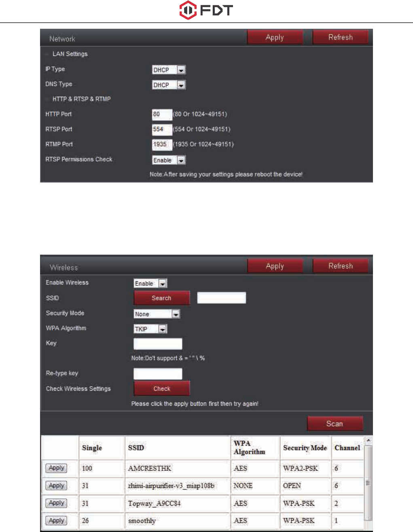
Task: Click the Single column header
Action: 102,448
